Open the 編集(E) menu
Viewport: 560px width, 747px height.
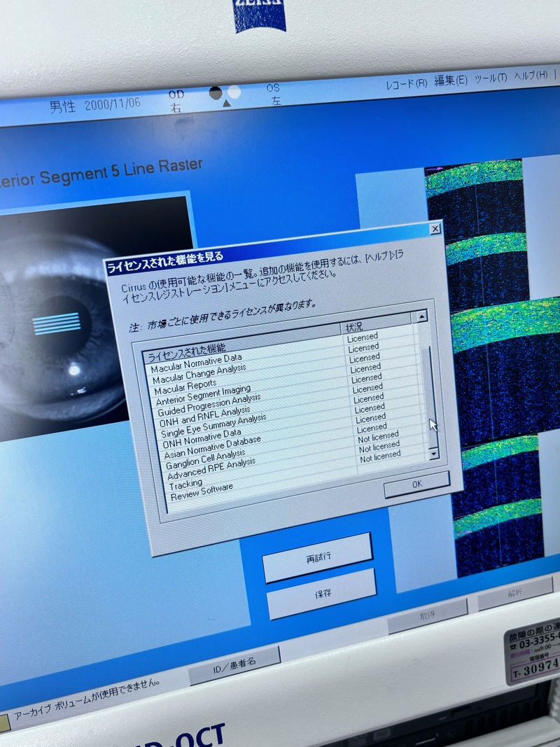[451, 81]
